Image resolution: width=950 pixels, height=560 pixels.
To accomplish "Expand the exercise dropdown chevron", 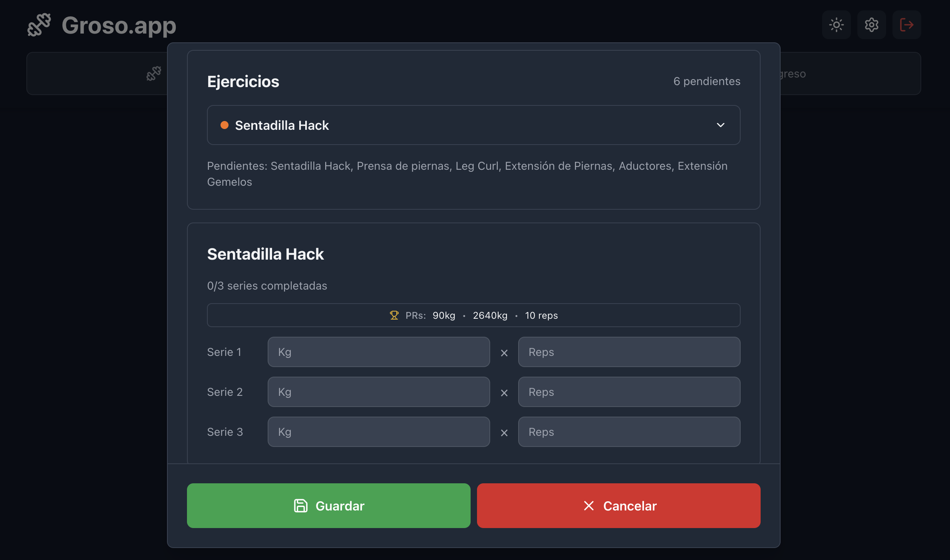I will click(720, 125).
